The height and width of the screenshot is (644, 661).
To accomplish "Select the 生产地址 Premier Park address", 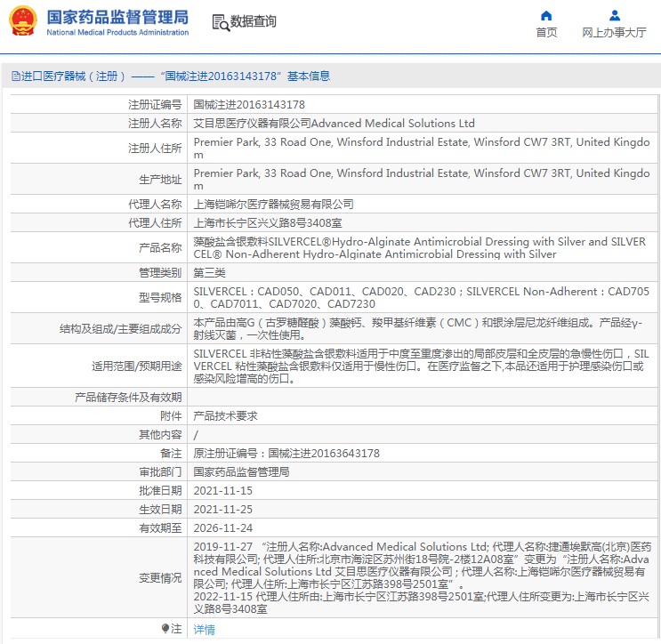I will tap(422, 180).
